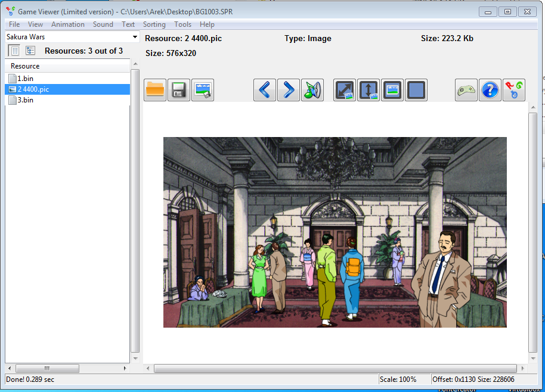
Task: Open help with blue question mark icon
Action: (490, 90)
